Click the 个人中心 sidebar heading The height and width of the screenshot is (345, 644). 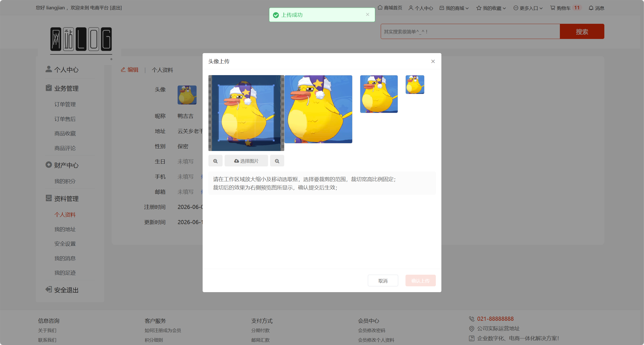(x=62, y=70)
